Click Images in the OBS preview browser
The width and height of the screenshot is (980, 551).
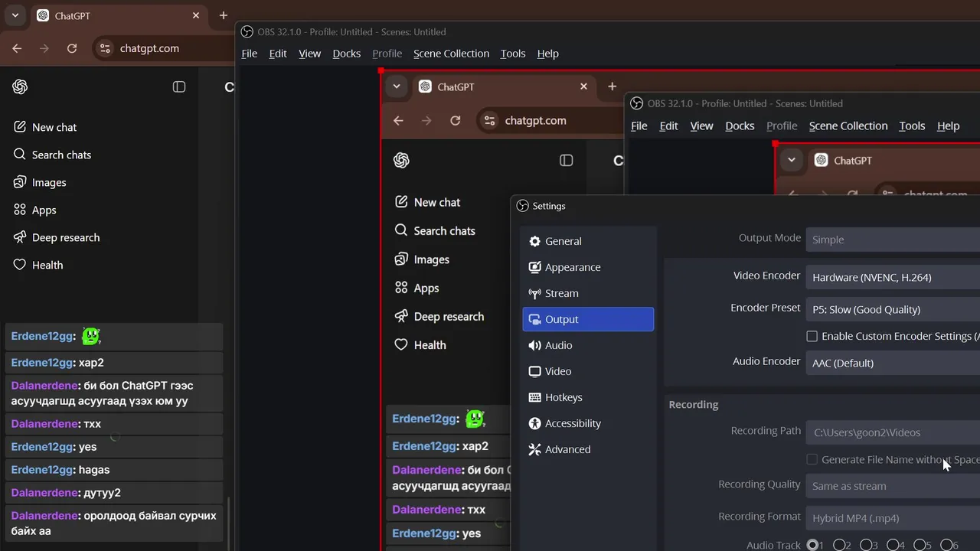(x=422, y=259)
